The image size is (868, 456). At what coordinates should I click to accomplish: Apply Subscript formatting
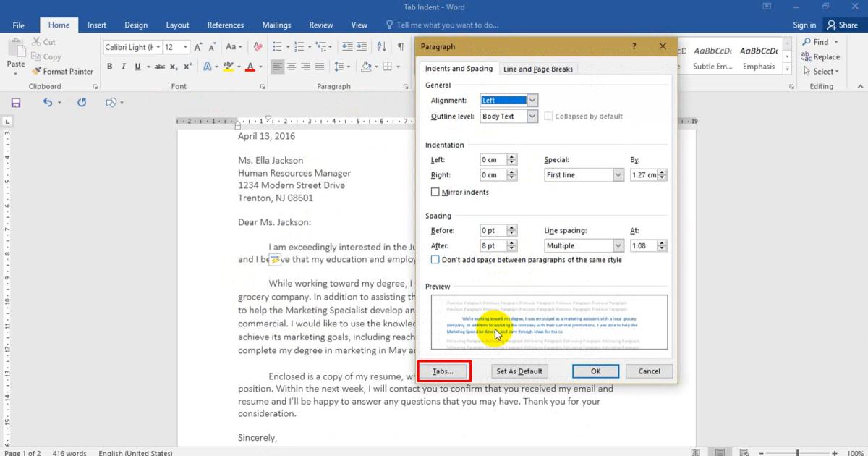pyautogui.click(x=174, y=67)
